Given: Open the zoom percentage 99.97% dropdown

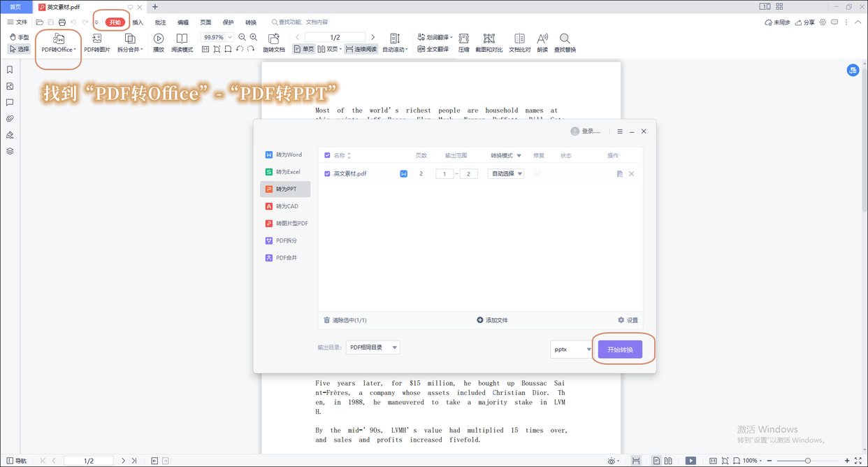Looking at the screenshot, I should 230,37.
